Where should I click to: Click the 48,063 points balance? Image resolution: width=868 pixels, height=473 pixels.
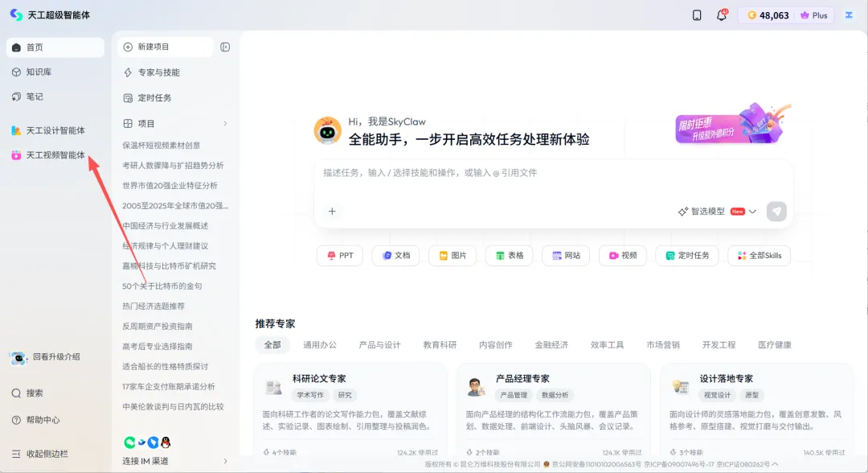click(x=768, y=15)
